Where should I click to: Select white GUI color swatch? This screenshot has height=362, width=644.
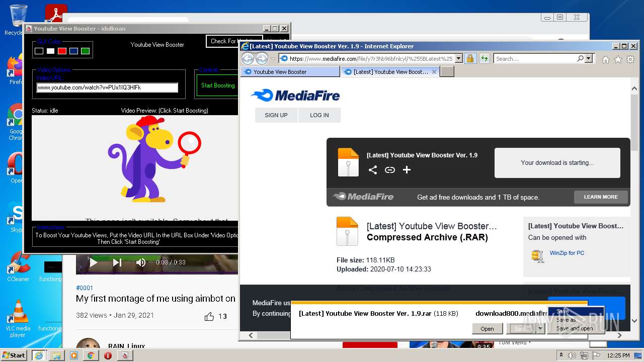[50, 51]
